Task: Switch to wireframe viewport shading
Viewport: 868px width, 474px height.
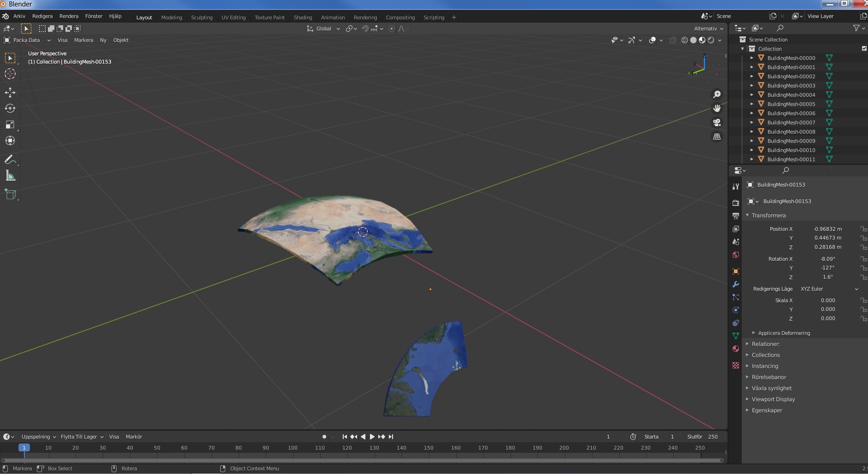Action: (x=685, y=40)
